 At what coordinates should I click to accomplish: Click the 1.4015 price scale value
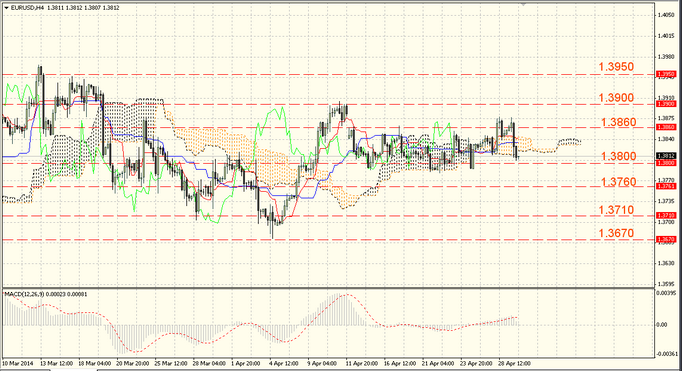click(666, 36)
